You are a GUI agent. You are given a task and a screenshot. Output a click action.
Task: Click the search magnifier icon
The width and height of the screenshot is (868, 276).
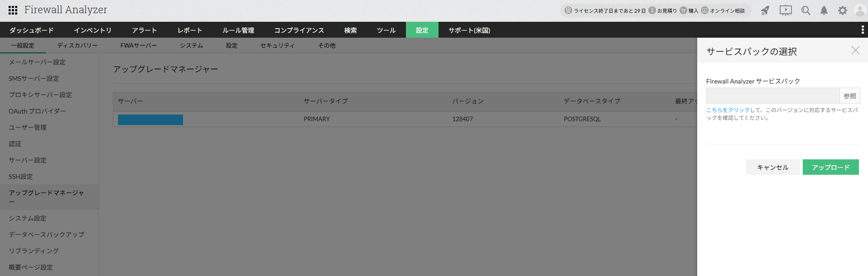(806, 10)
